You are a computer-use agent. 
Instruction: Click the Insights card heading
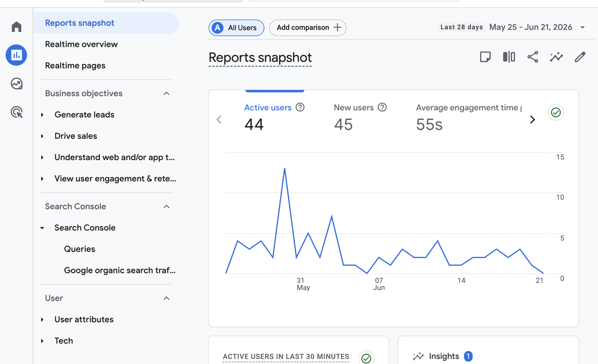coord(444,356)
